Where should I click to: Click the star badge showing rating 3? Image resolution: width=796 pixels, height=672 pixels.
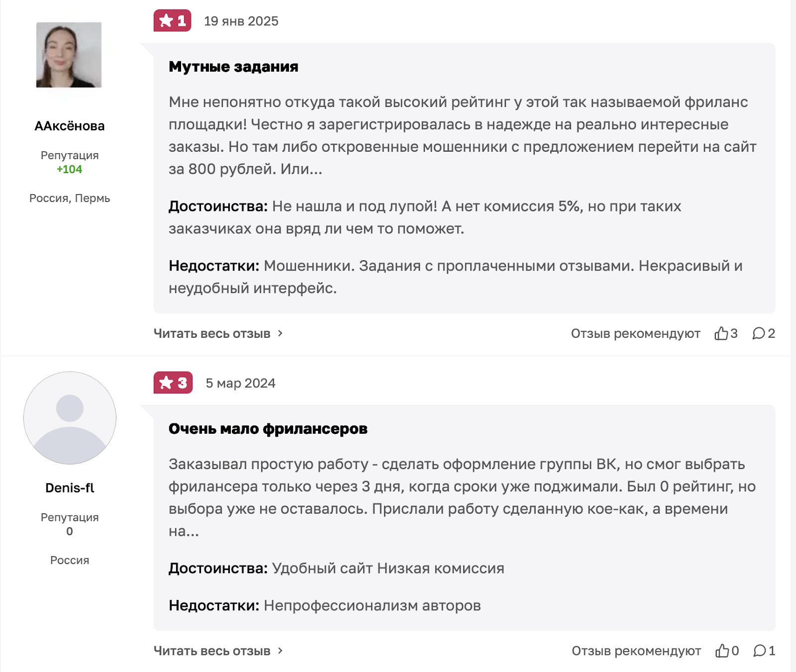173,383
